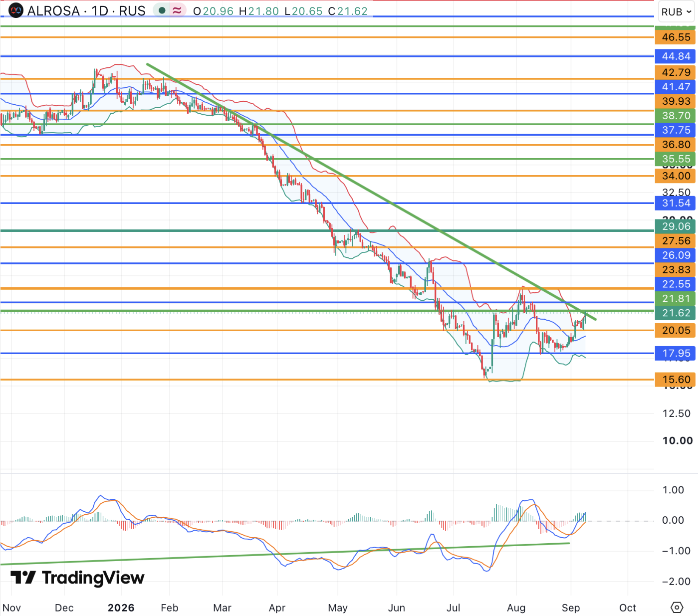698x616 pixels.
Task: Click the Nov label on time axis
Action: (x=11, y=608)
